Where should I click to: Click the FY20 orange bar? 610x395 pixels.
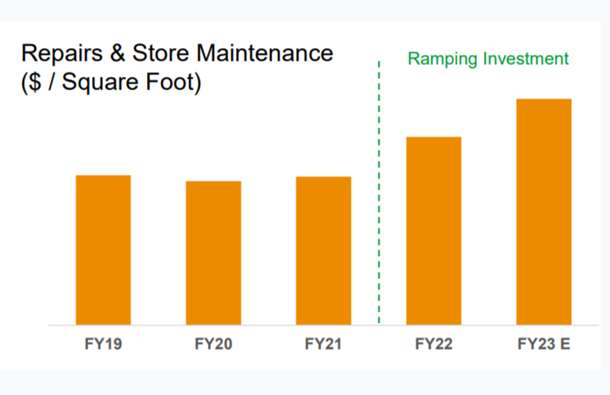point(213,253)
